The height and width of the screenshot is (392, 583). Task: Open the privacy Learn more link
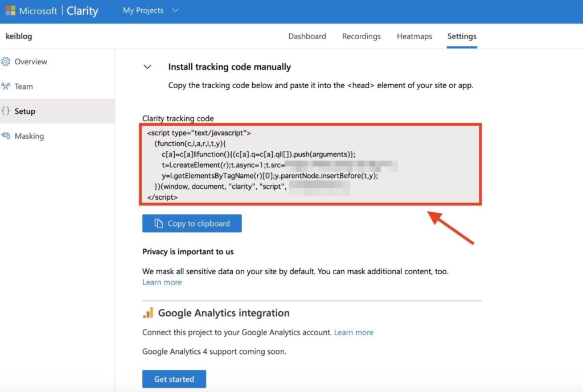tap(162, 282)
